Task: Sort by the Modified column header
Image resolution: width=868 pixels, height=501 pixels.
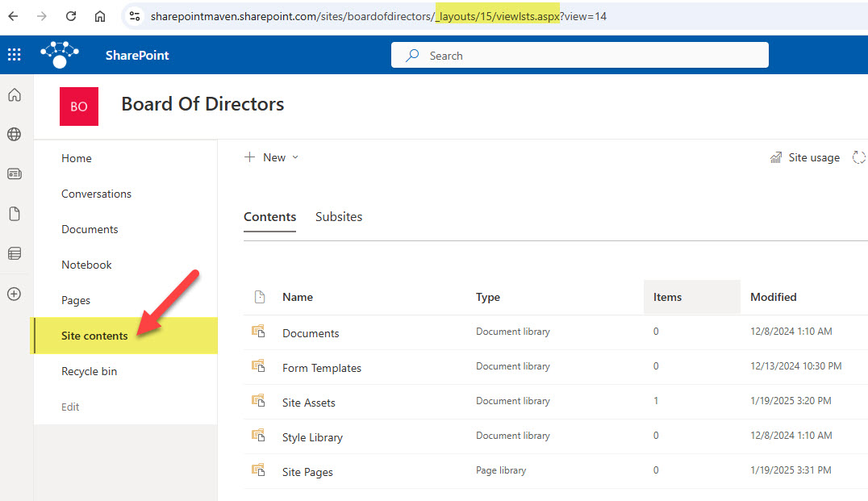Action: click(x=774, y=297)
